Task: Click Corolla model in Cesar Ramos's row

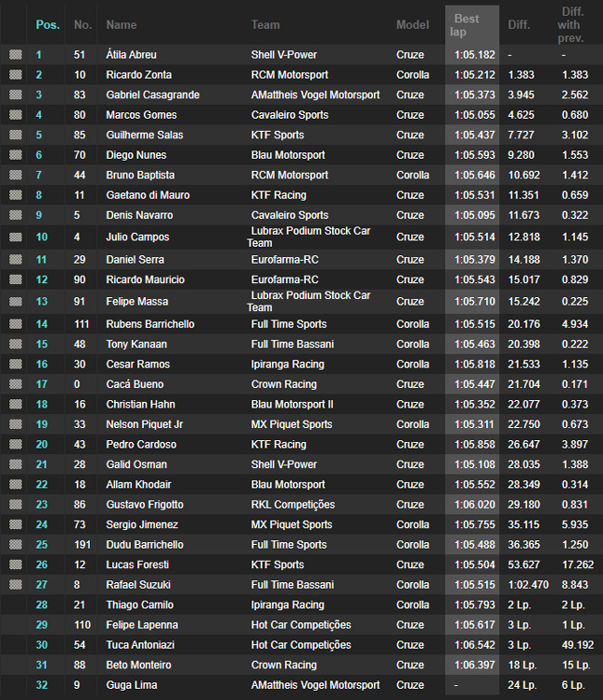Action: coord(413,364)
